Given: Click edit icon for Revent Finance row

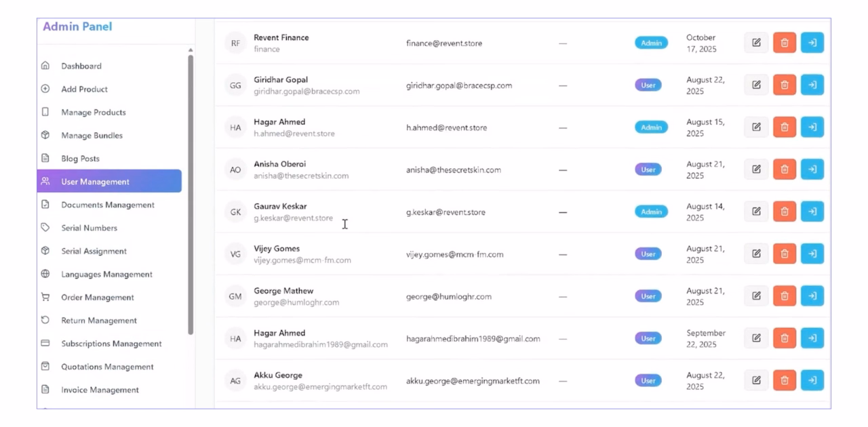Looking at the screenshot, I should [x=756, y=43].
